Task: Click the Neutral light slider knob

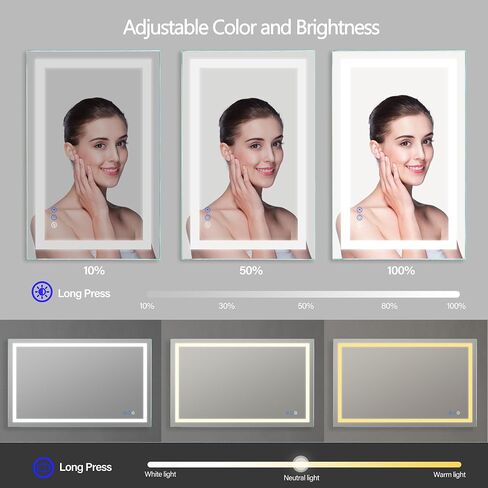Action: pos(301,464)
